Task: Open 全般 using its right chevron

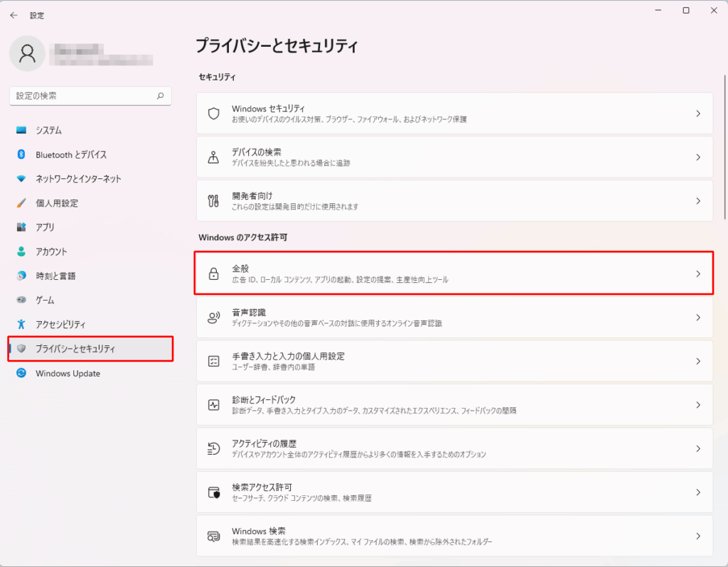Action: pos(698,274)
